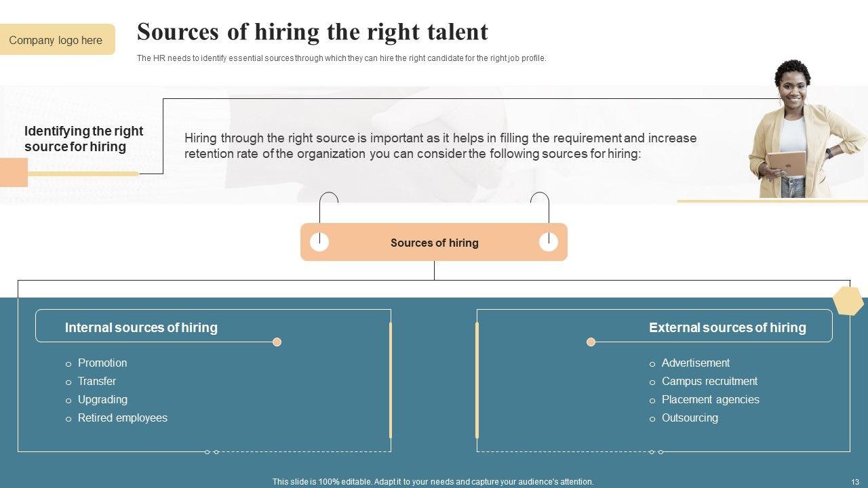
Task: Select Internal sources of hiring heading
Action: tap(141, 327)
